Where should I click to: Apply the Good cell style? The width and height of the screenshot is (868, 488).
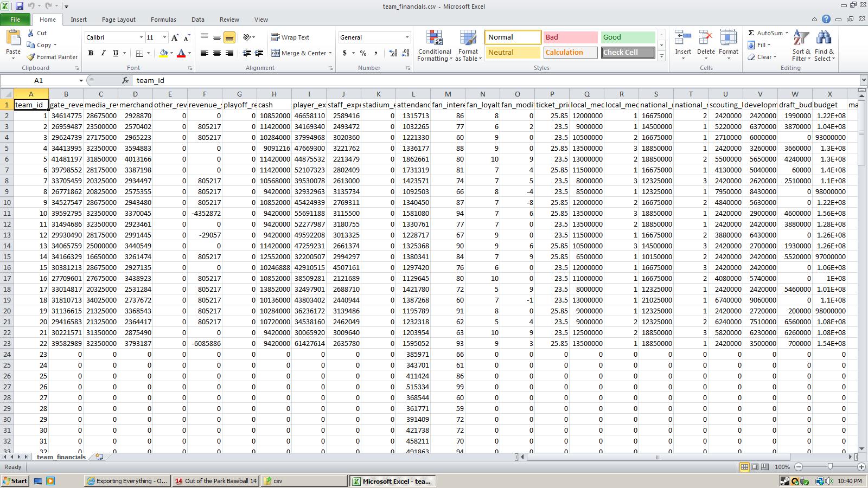point(628,37)
